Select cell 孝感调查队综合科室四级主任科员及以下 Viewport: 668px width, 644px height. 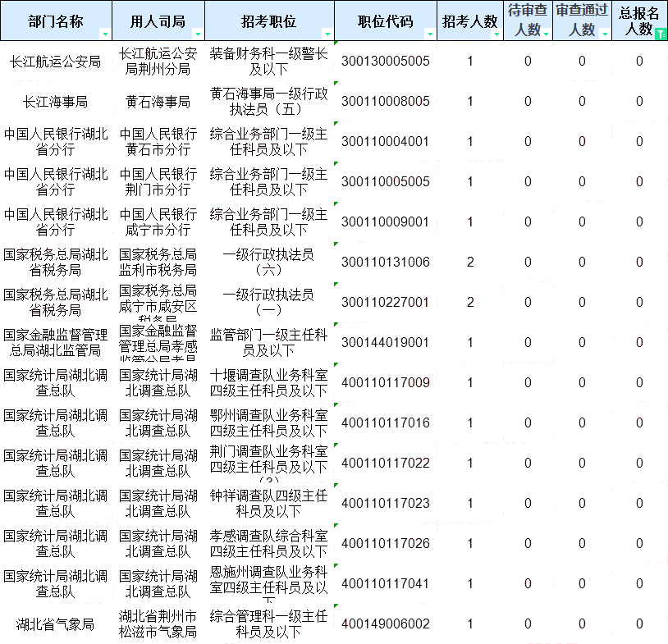click(x=269, y=543)
